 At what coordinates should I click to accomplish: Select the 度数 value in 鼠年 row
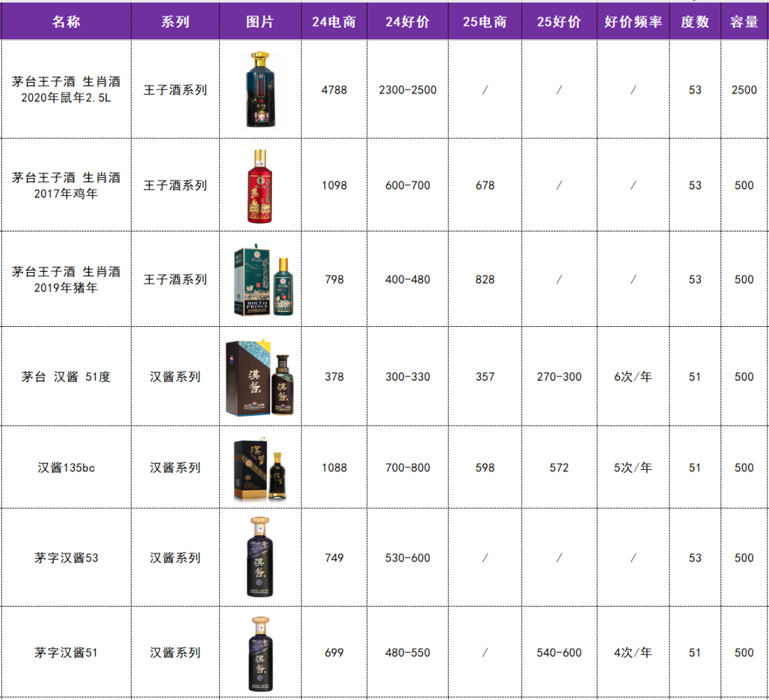point(695,90)
